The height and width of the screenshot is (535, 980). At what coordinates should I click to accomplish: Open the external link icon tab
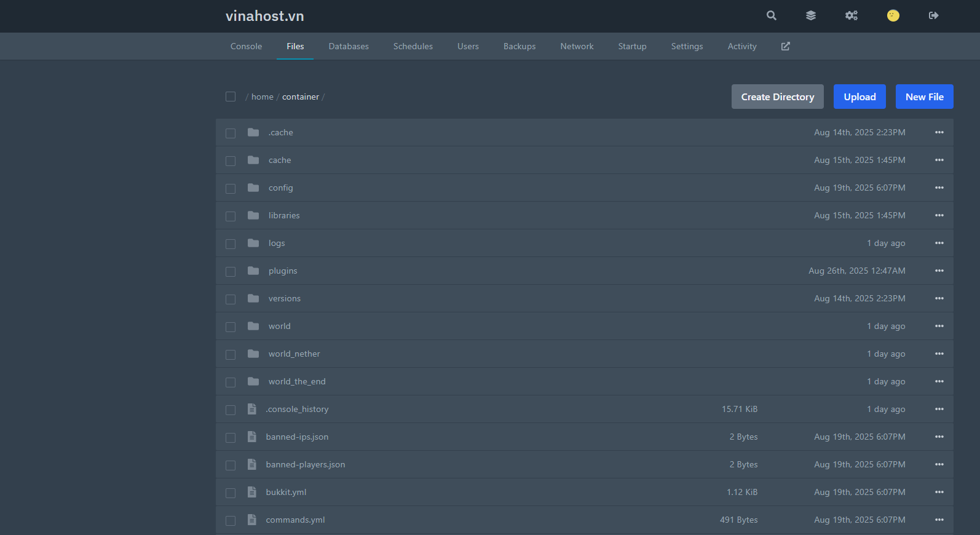[785, 46]
